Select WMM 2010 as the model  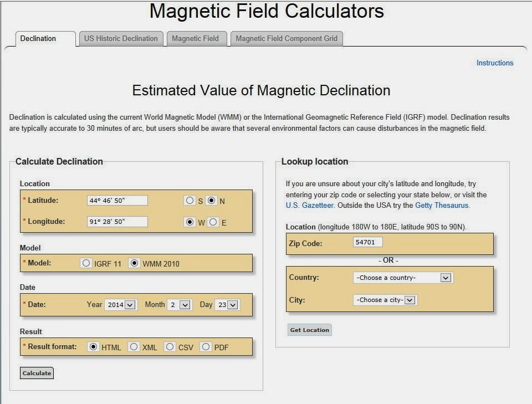tap(134, 263)
